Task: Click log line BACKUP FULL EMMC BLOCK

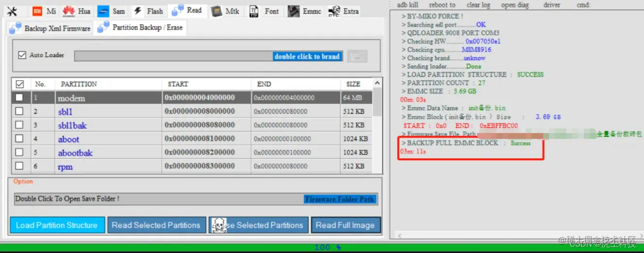Action: point(466,143)
